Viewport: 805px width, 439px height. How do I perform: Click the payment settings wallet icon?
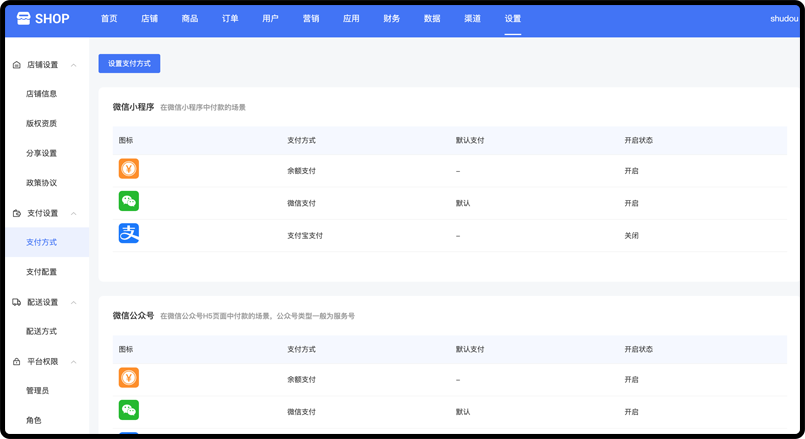pyautogui.click(x=16, y=213)
